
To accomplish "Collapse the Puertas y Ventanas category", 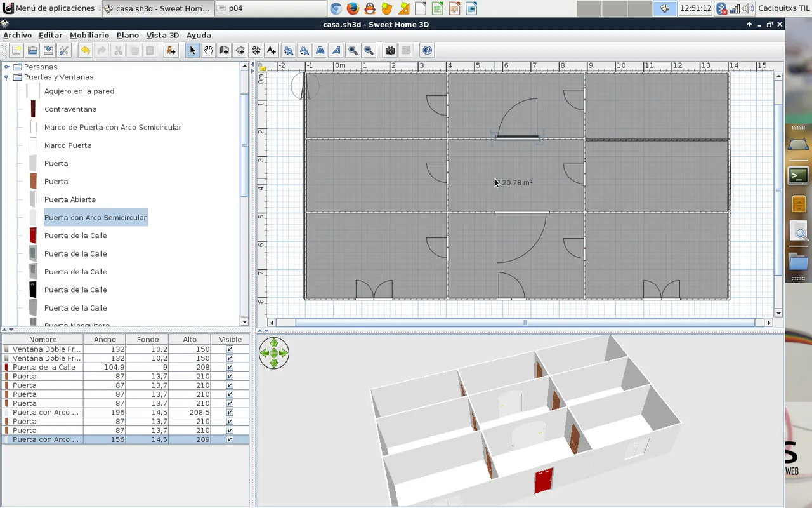I will pos(7,77).
